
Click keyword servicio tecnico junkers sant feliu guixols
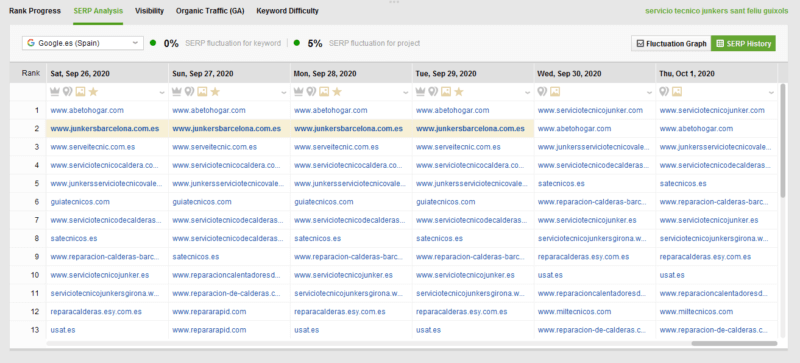click(716, 11)
